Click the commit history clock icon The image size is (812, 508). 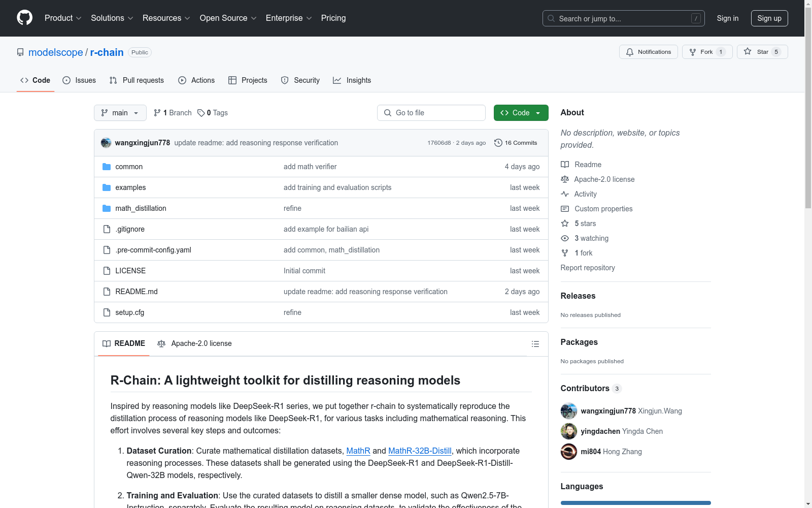coord(498,143)
